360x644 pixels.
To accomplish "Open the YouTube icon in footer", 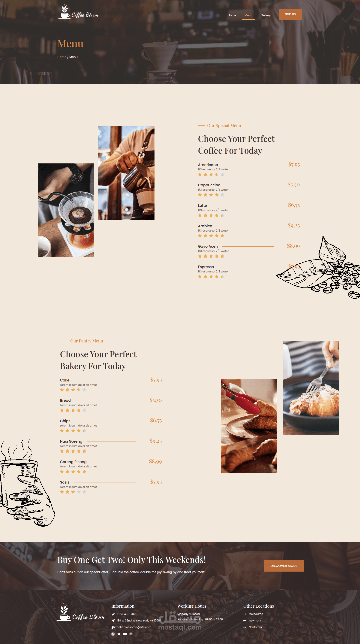I will 125,634.
